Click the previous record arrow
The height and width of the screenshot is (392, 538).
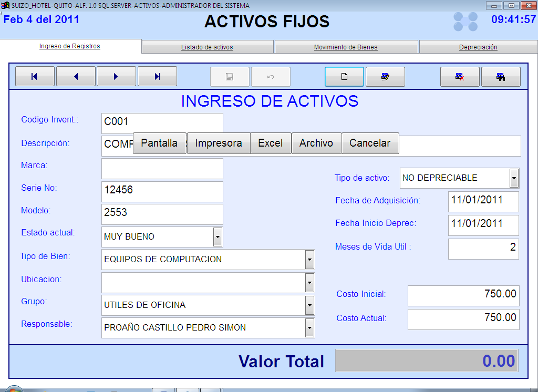(76, 77)
